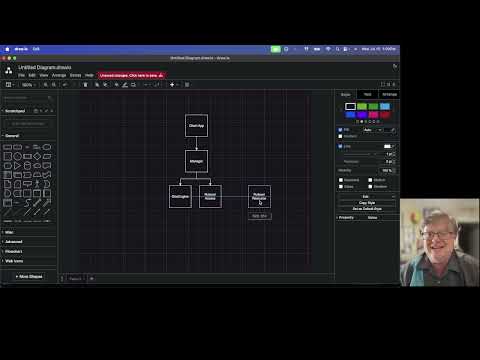
Task: Open the view layout dropdown in toolbar
Action: tap(10, 85)
